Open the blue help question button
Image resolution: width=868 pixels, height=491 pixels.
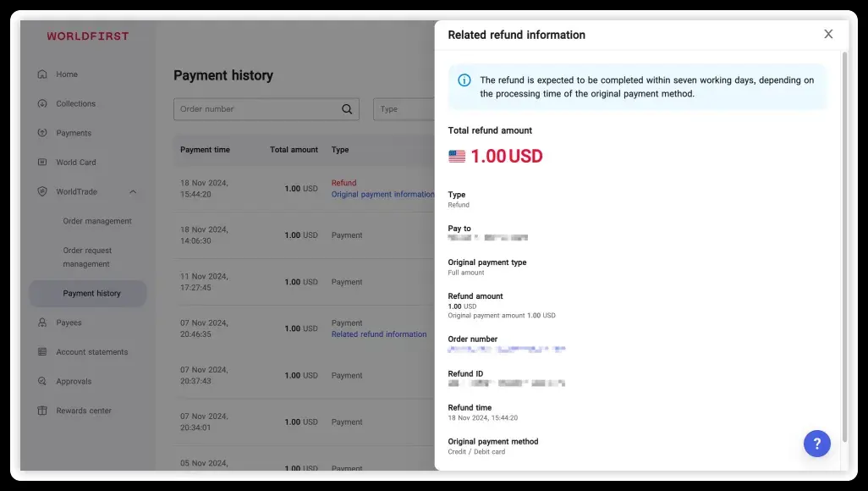pyautogui.click(x=816, y=444)
